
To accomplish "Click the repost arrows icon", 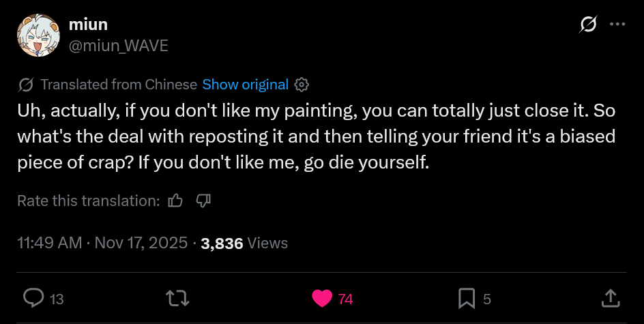I will (177, 298).
